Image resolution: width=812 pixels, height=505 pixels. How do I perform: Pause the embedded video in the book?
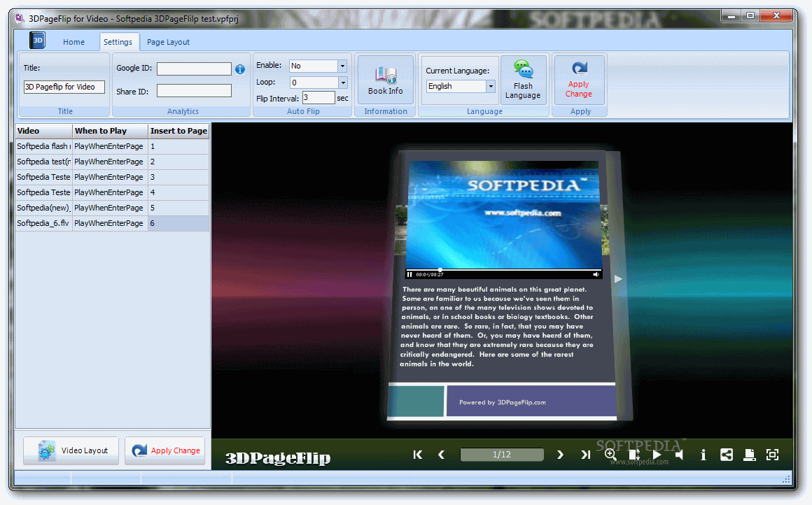click(x=409, y=274)
